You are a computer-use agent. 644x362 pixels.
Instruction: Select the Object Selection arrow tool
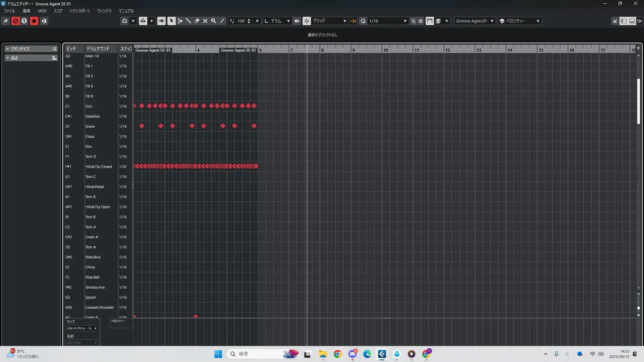(x=171, y=21)
